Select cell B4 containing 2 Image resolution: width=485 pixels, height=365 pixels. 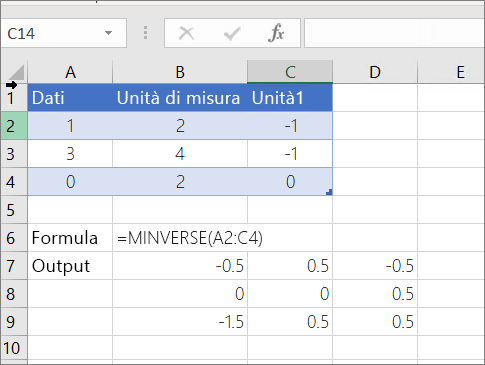(180, 182)
